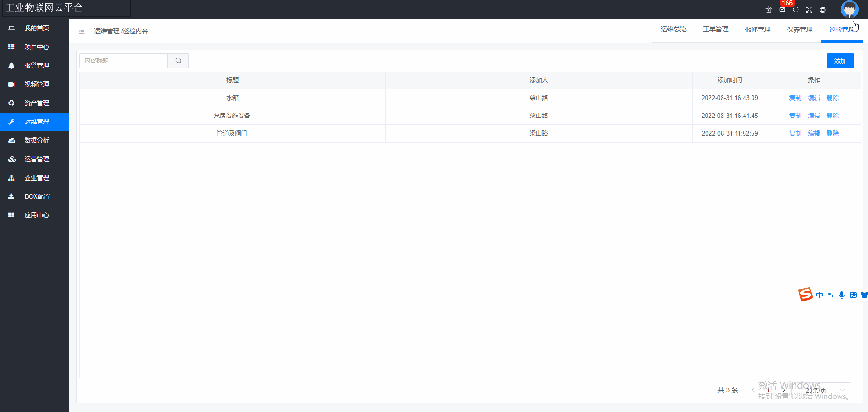
Task: Click the download icon beside BOX配置
Action: pyautogui.click(x=12, y=197)
